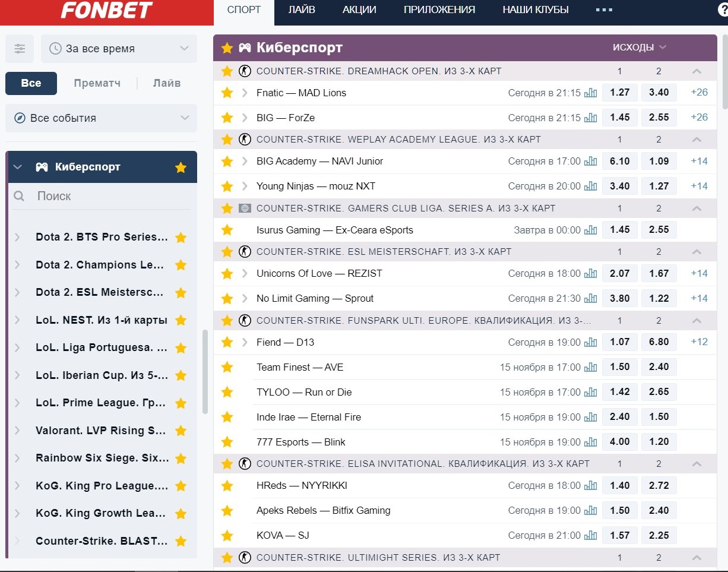
Task: Bet on Sprout at odds 1.22
Action: (659, 298)
